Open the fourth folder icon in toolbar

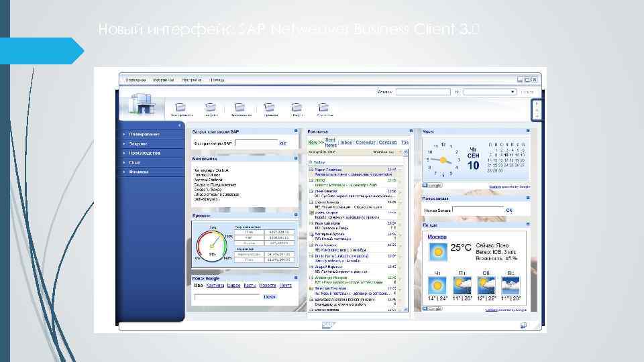270,107
